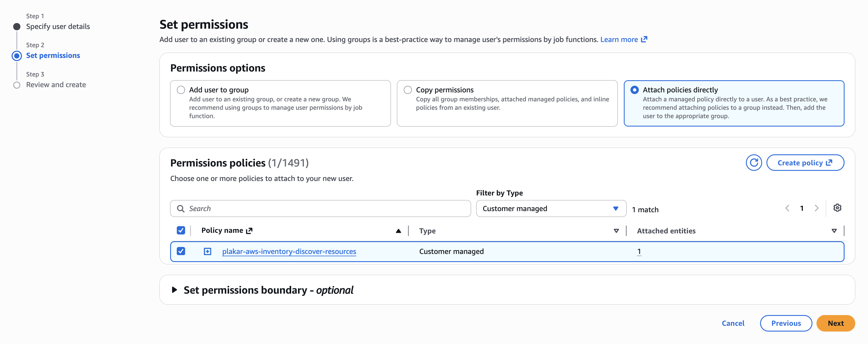
Task: Click the Next button
Action: [835, 323]
